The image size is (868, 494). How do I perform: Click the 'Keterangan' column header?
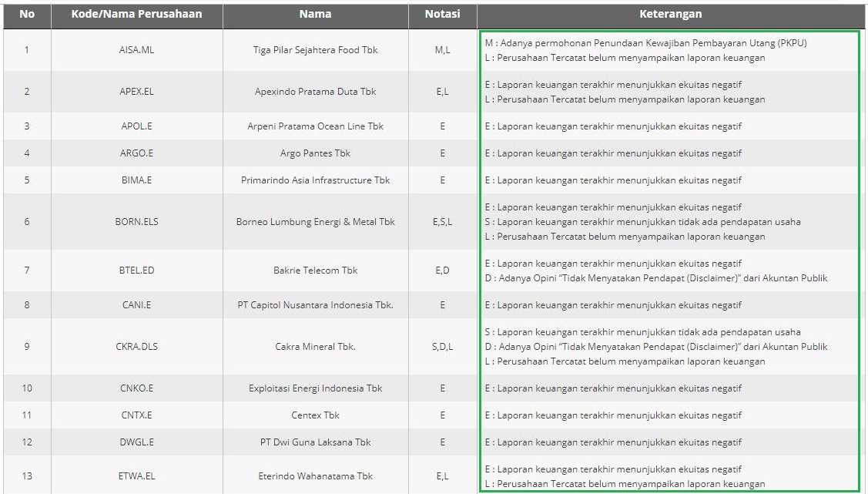(670, 15)
